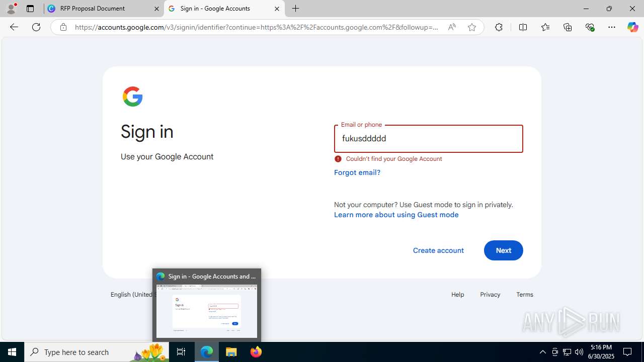Open the Privacy link
644x362 pixels.
[x=490, y=295]
